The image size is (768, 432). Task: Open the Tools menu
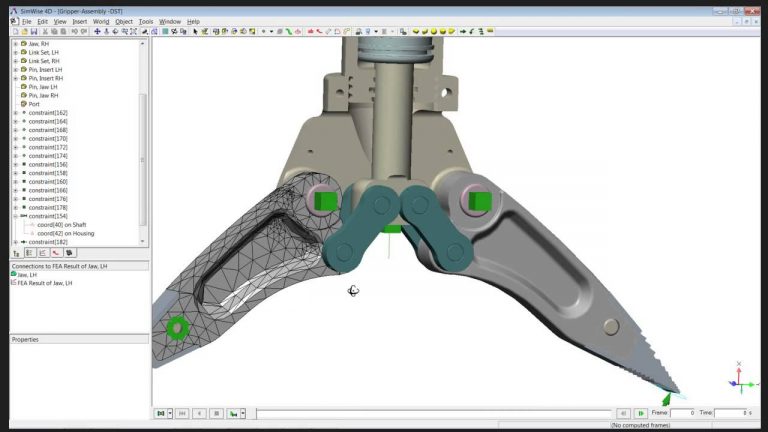pyautogui.click(x=146, y=22)
